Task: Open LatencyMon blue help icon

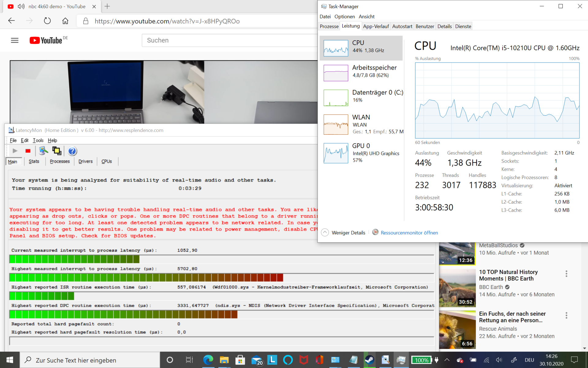Action: (x=72, y=151)
